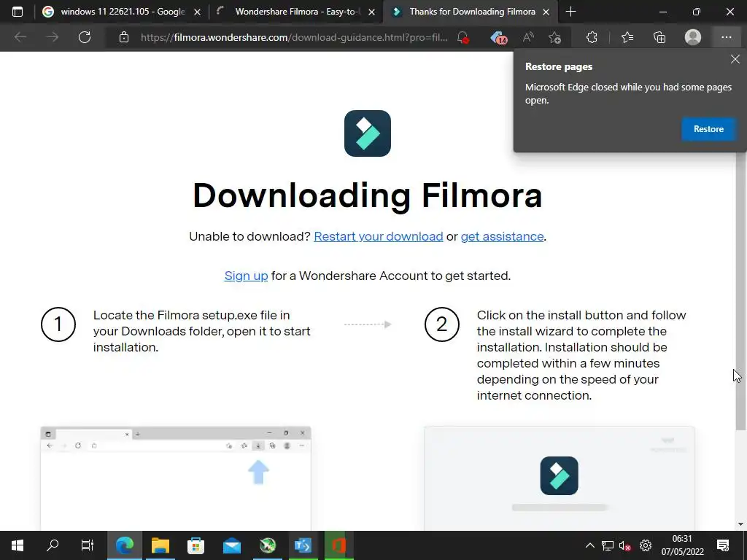Open the Collections icon
The image size is (747, 560).
[659, 37]
